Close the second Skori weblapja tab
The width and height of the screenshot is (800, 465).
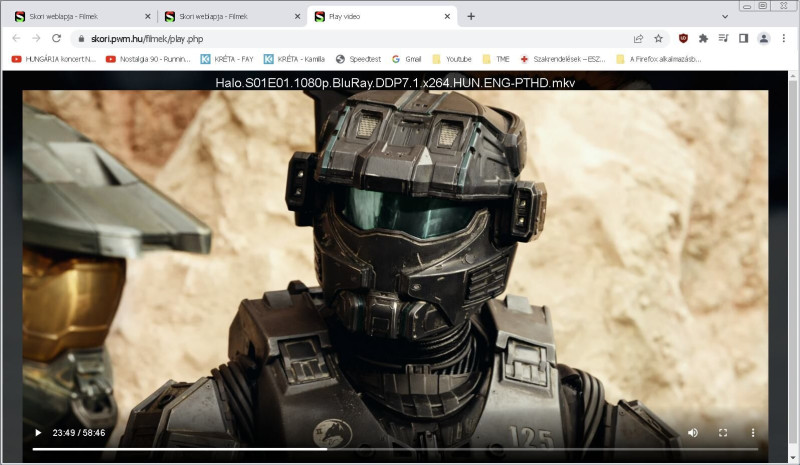(x=297, y=16)
